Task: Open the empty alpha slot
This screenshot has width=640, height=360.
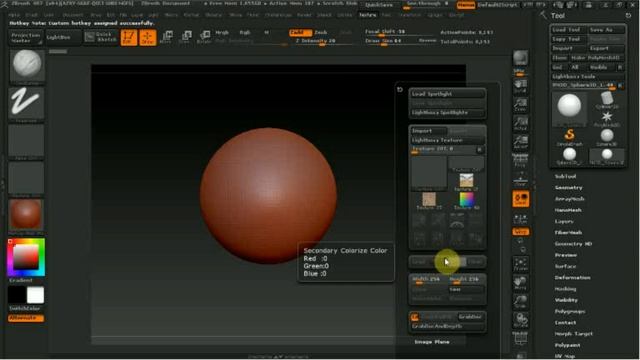Action: point(26,141)
